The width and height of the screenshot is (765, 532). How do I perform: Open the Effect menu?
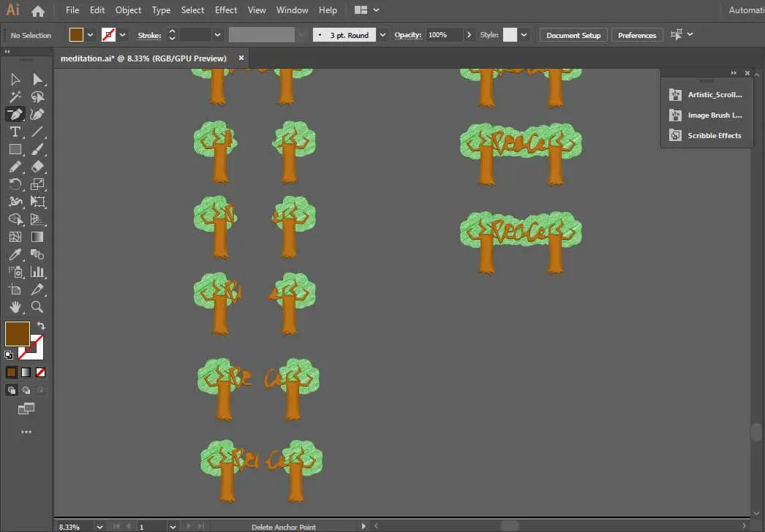(x=226, y=10)
